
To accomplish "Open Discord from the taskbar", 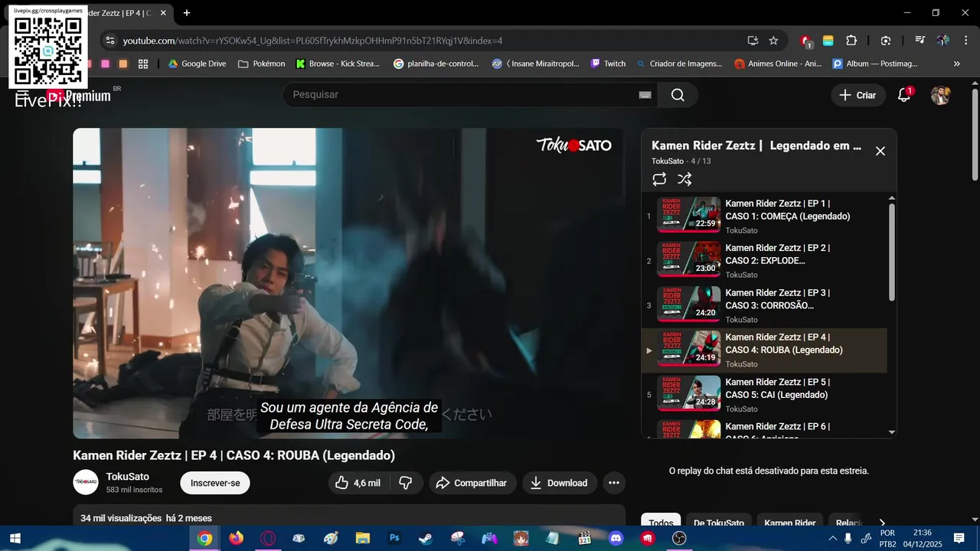I will [x=616, y=538].
